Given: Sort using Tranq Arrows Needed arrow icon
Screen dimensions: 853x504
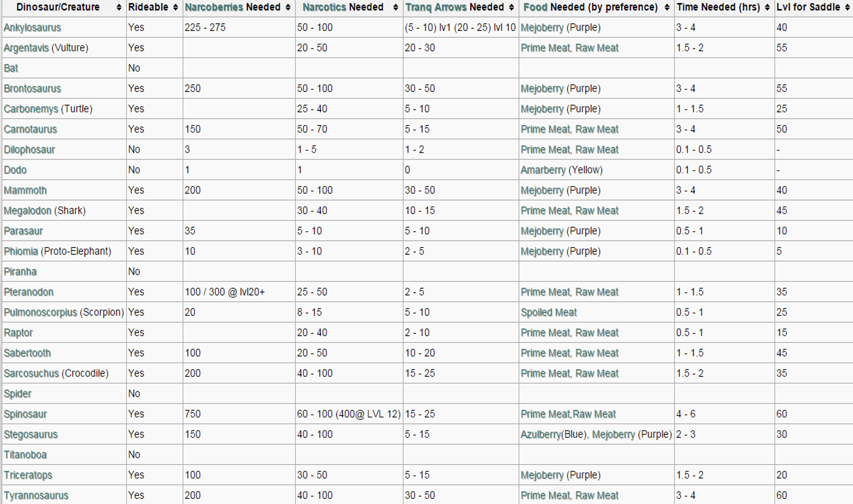Looking at the screenshot, I should coord(511,8).
